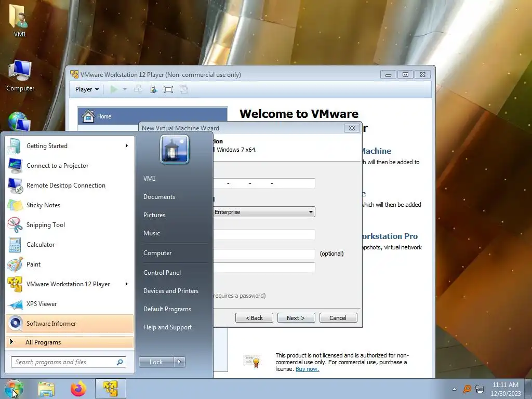Click VMware Player taskbar button

coord(110,389)
